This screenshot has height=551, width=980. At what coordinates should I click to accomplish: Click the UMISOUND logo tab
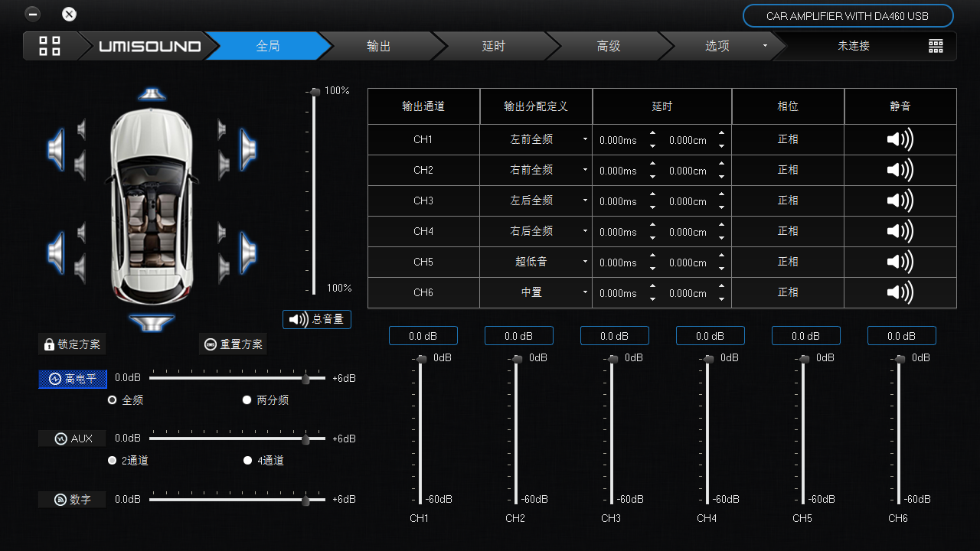pyautogui.click(x=150, y=46)
